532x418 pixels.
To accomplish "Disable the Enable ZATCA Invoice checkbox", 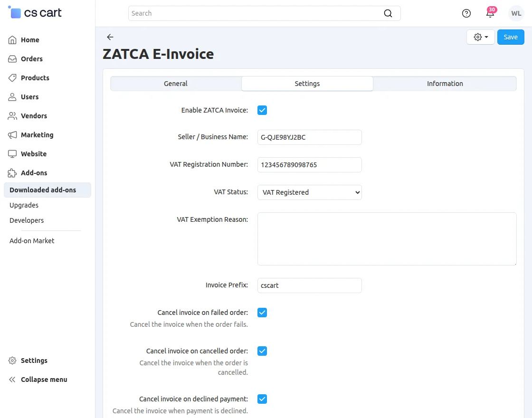I will point(262,110).
